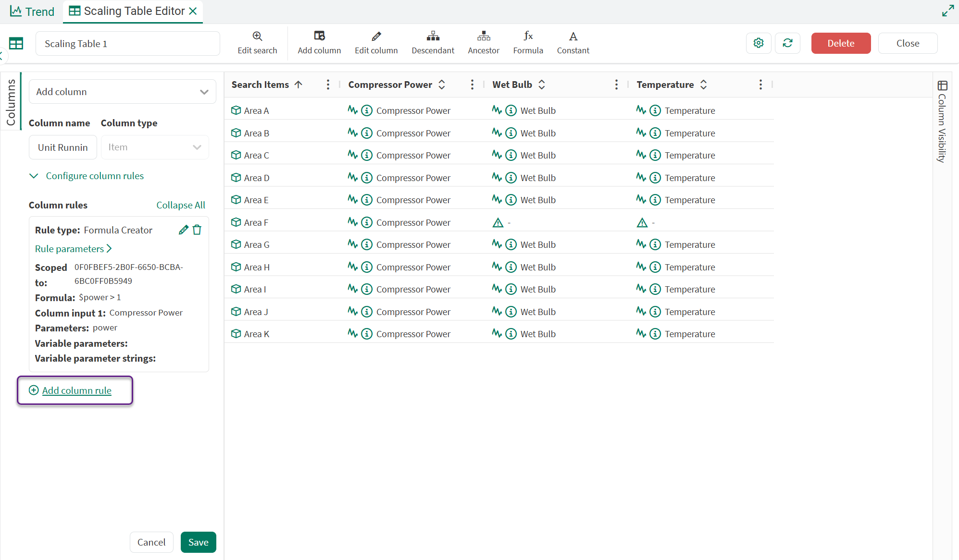This screenshot has width=959, height=560.
Task: Switch to the Trend tab
Action: 32,12
